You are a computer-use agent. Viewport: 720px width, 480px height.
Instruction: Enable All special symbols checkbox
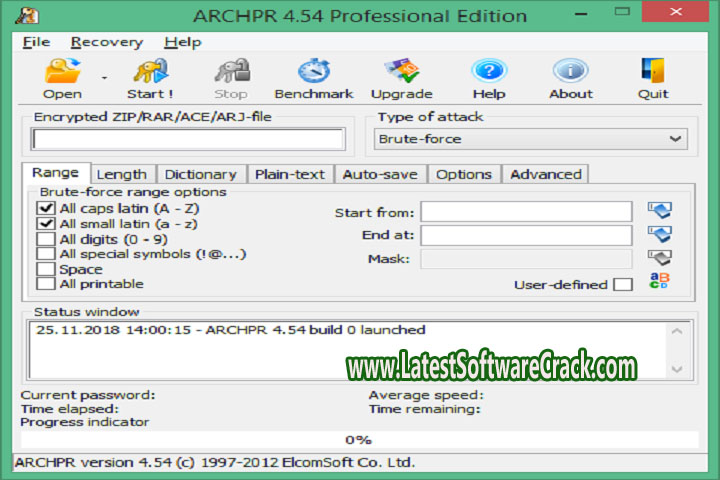tap(45, 254)
